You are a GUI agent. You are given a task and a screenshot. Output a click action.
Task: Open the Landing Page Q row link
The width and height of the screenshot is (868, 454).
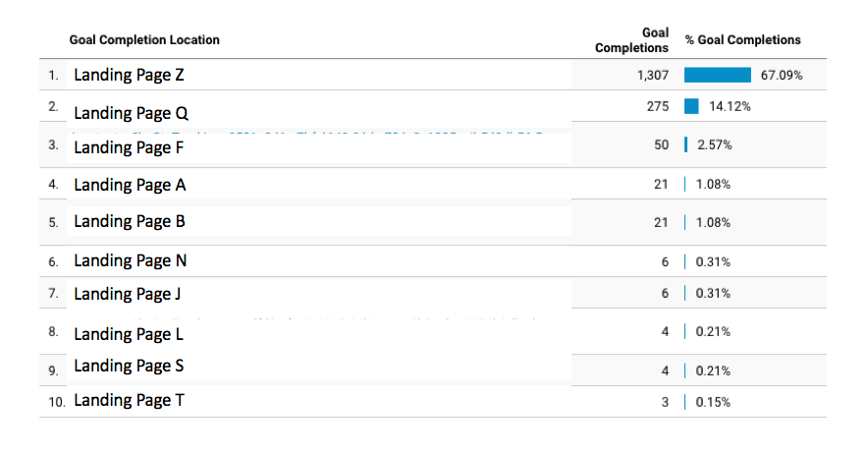132,113
